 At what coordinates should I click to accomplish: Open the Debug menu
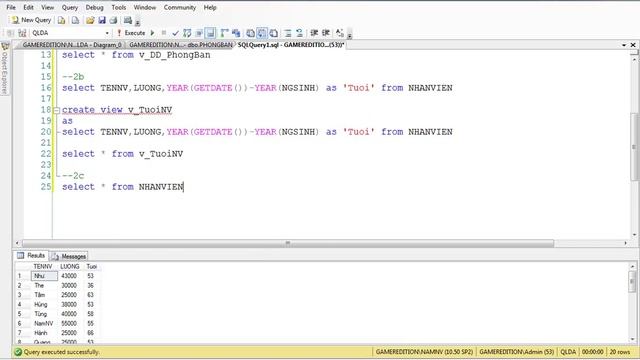coord(94,7)
